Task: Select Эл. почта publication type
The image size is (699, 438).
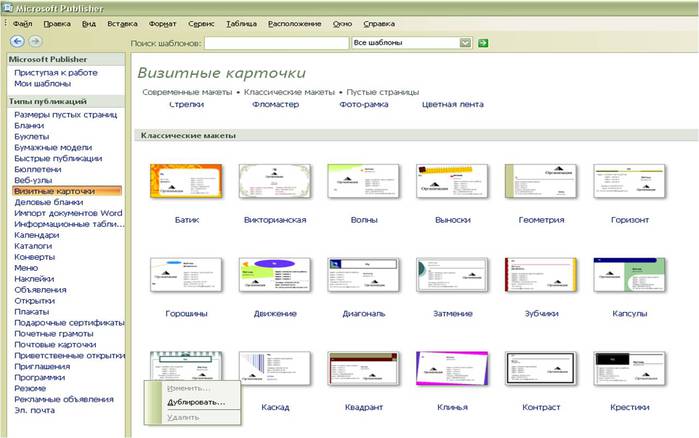Action: [x=34, y=410]
